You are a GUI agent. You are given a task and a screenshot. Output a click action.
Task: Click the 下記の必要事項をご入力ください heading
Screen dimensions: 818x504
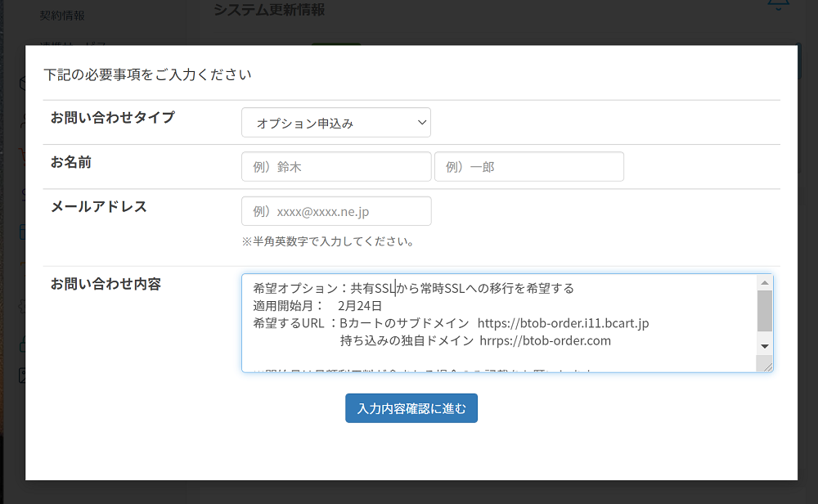click(147, 74)
